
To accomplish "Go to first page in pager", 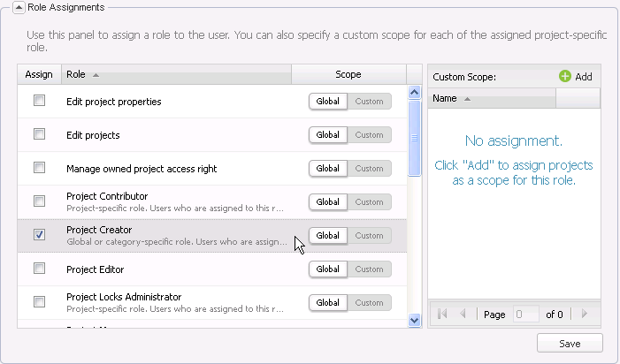I will tap(442, 314).
